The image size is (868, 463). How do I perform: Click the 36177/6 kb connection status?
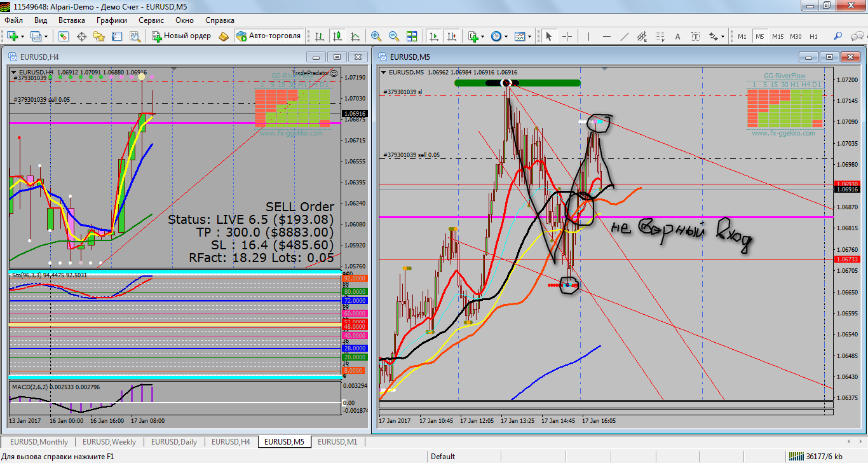point(817,456)
